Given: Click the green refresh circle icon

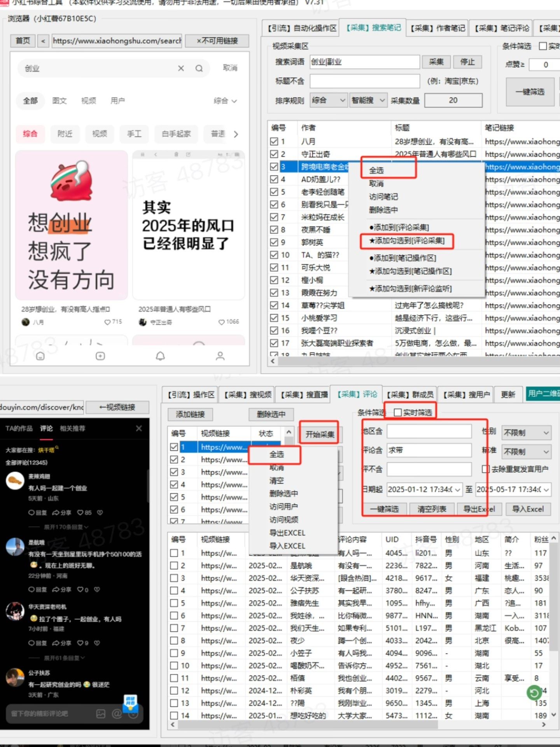Looking at the screenshot, I should (534, 693).
